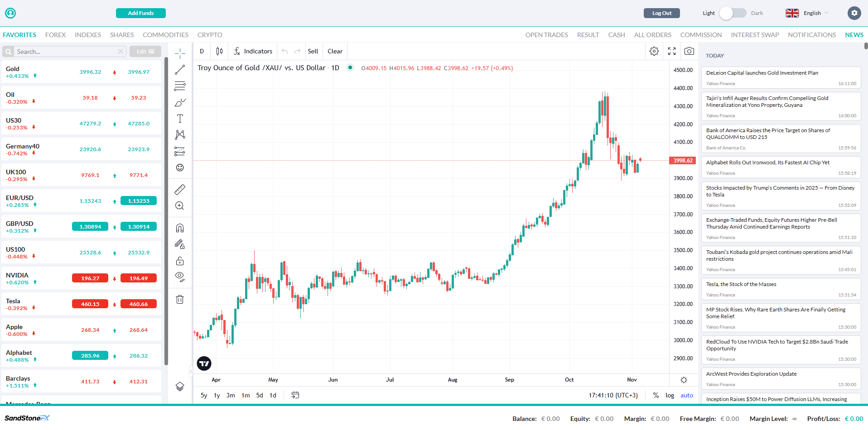Open the D timeframe interval dropdown
The width and height of the screenshot is (868, 430).
pyautogui.click(x=202, y=51)
